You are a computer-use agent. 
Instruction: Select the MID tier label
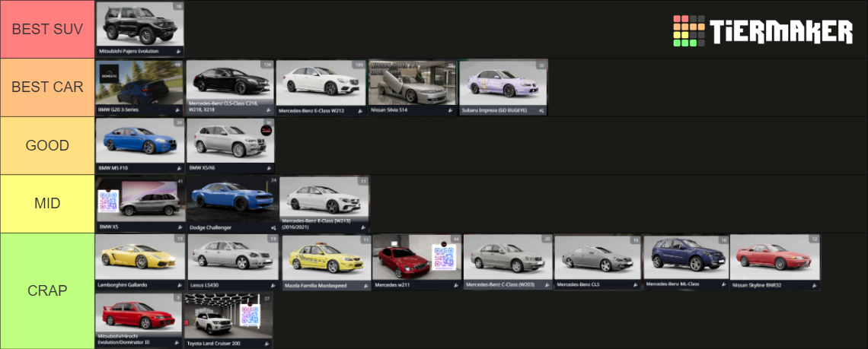point(48,204)
